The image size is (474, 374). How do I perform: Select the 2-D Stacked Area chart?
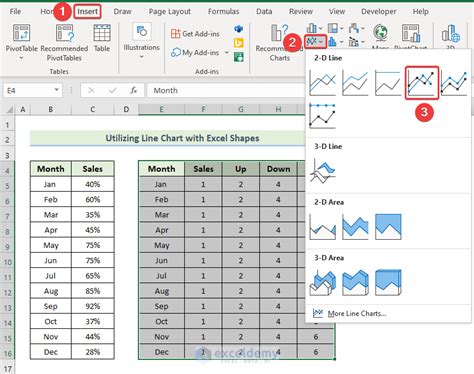[x=355, y=227]
